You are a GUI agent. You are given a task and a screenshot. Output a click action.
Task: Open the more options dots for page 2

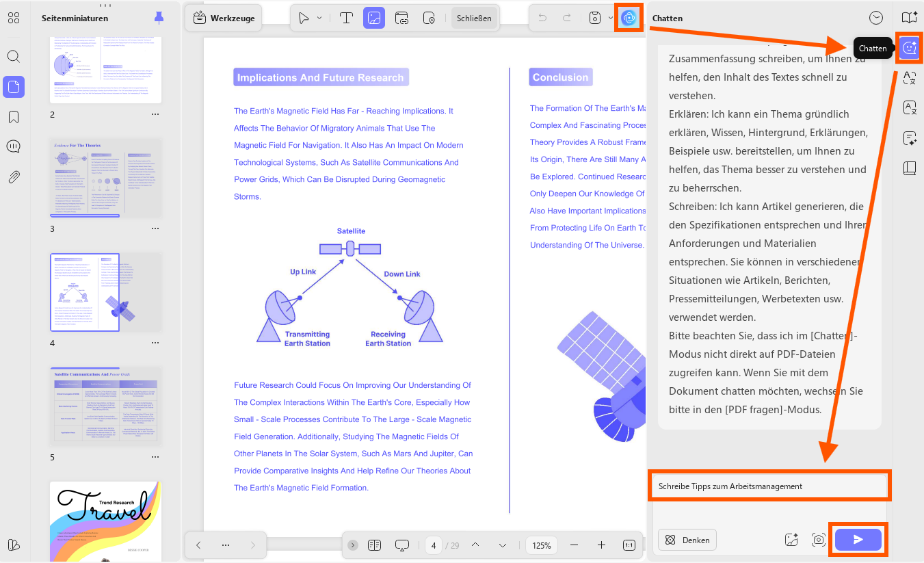click(155, 115)
